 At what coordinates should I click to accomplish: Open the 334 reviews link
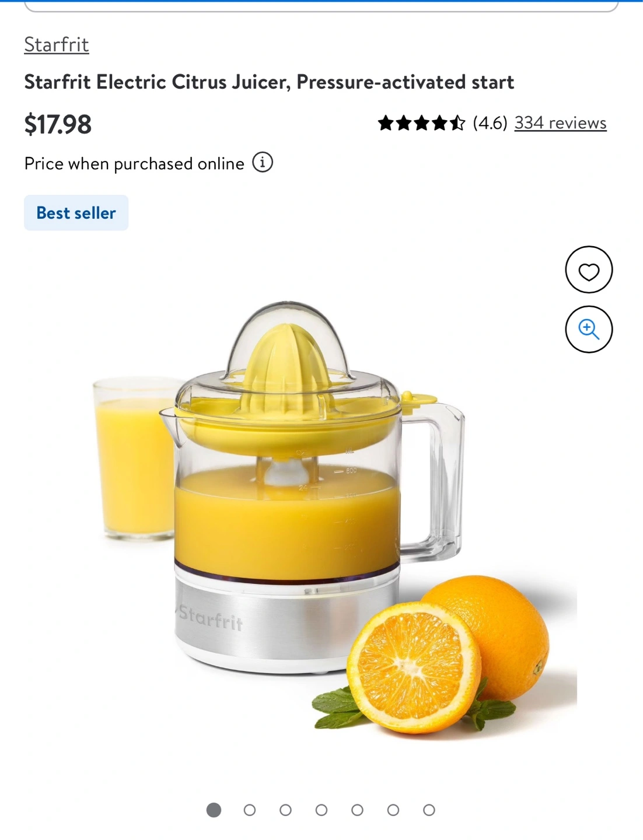[560, 123]
